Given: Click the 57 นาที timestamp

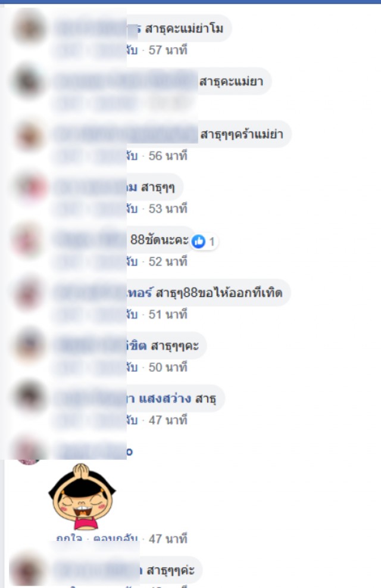Looking at the screenshot, I should (x=168, y=50).
